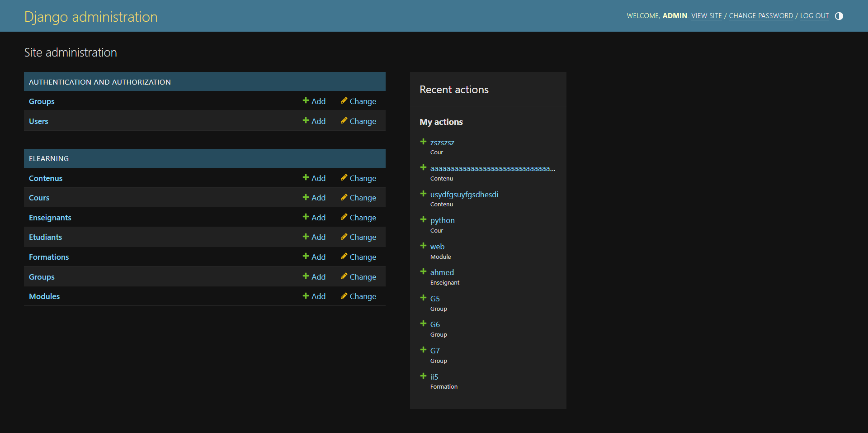Image resolution: width=868 pixels, height=433 pixels.
Task: Open the Users model page
Action: point(38,121)
